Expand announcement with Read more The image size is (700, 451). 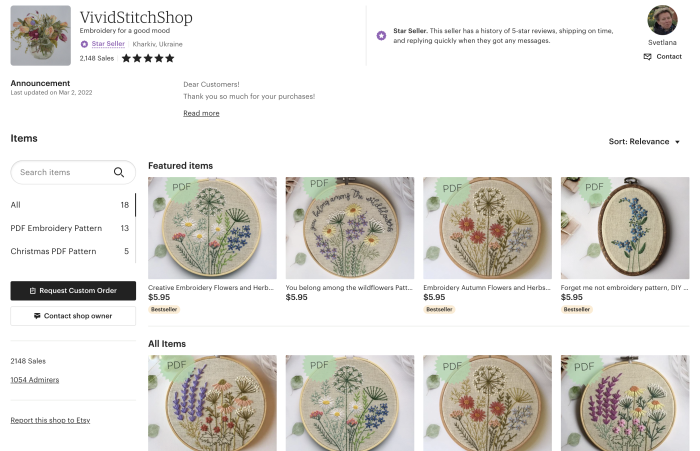201,113
